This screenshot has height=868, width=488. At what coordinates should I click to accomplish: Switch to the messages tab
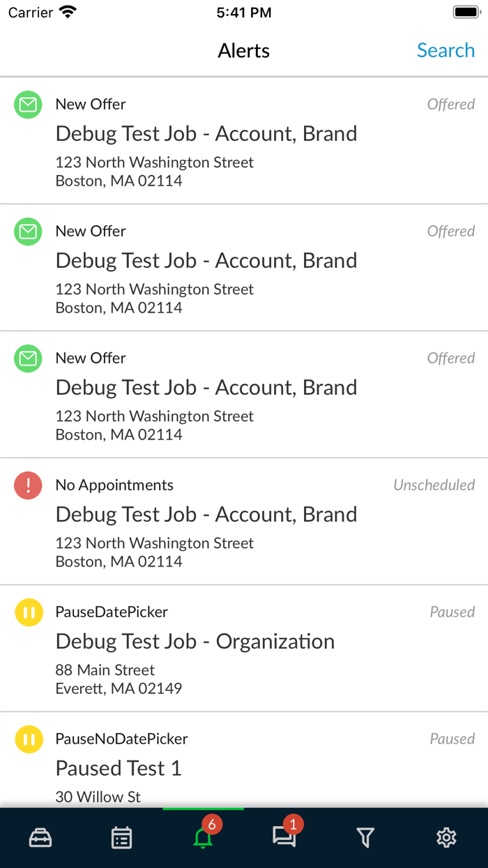click(284, 837)
